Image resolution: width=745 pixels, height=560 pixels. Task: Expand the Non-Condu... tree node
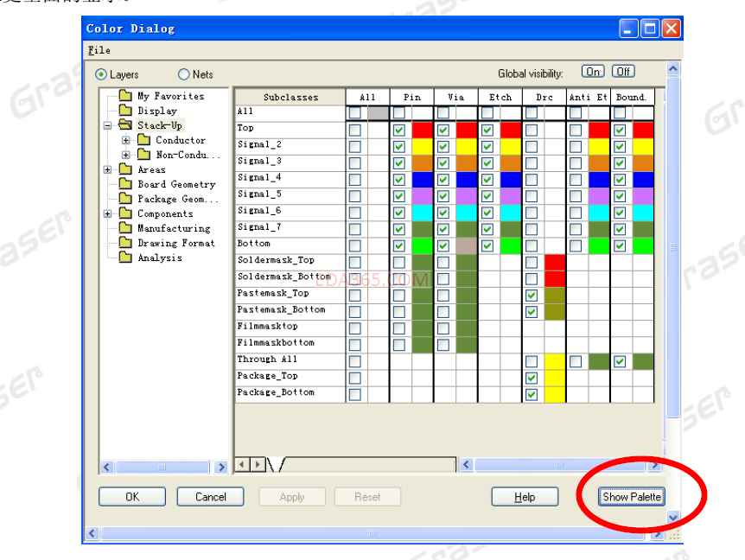pyautogui.click(x=126, y=156)
